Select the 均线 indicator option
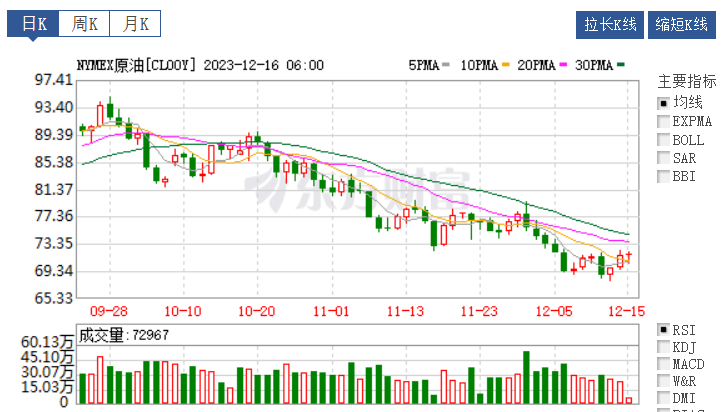This screenshot has width=724, height=412. 663,102
